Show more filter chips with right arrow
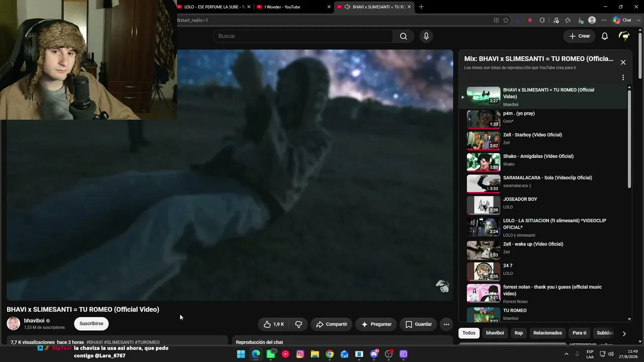This screenshot has height=362, width=644. (624, 333)
